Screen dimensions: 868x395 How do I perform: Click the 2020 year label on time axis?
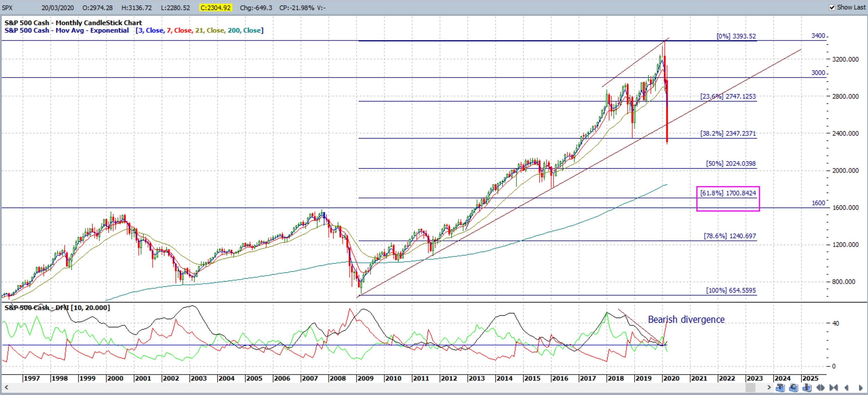[671, 378]
